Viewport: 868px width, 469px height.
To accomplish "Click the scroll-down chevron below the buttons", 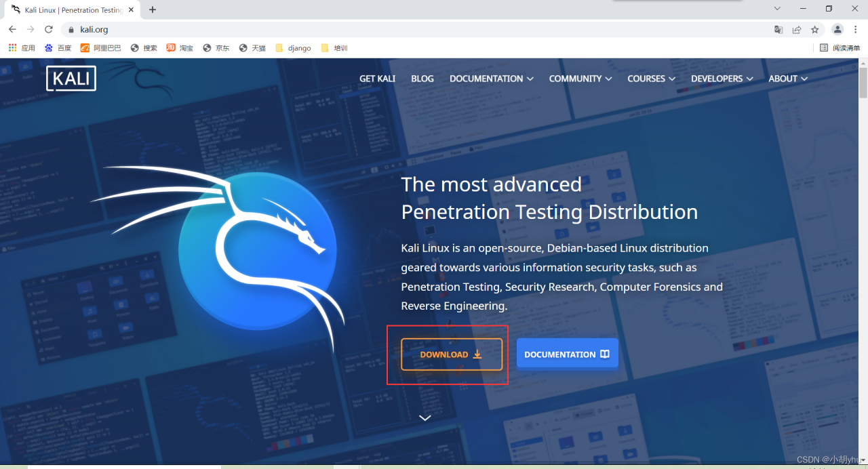I will pyautogui.click(x=425, y=417).
